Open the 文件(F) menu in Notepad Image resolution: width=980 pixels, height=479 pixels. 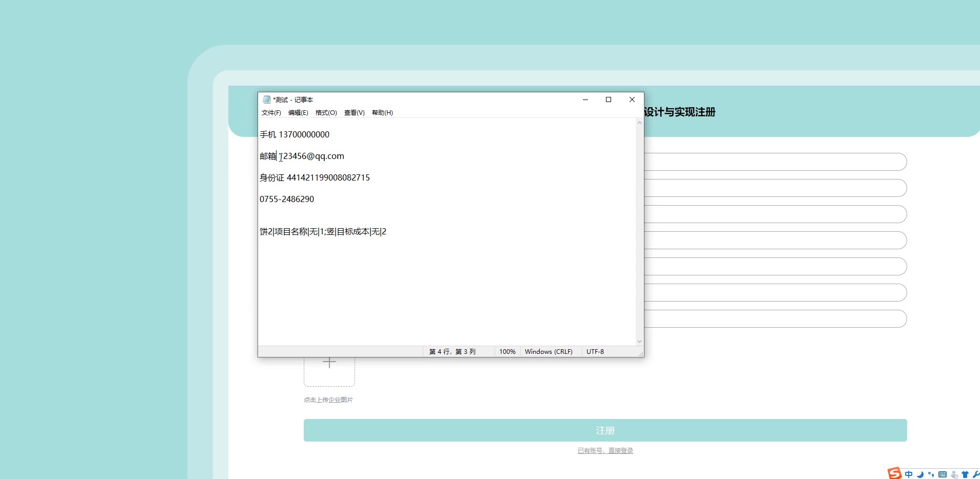tap(271, 113)
